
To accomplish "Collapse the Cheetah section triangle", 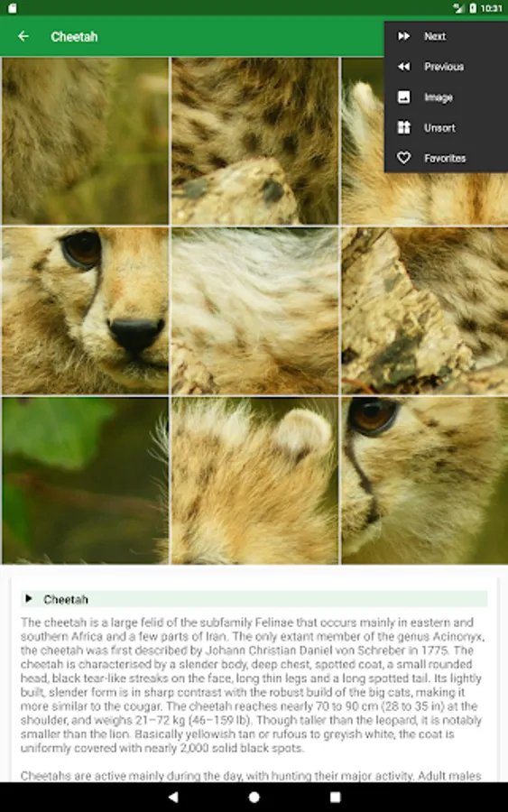I will point(29,599).
